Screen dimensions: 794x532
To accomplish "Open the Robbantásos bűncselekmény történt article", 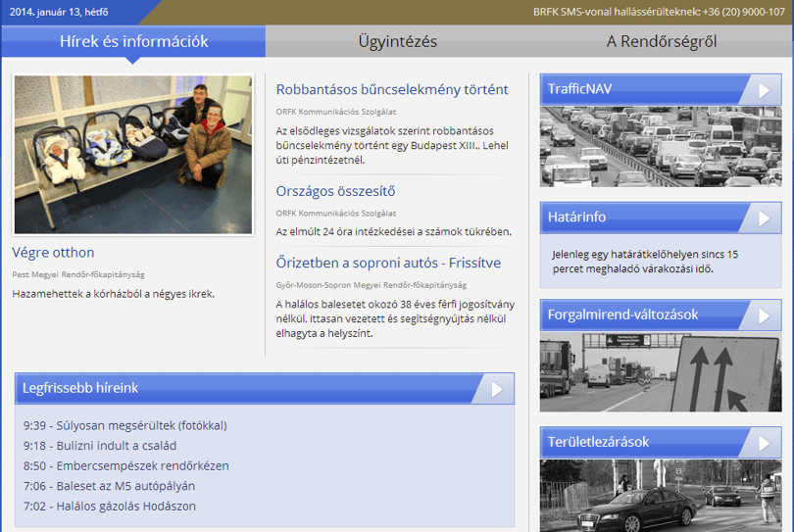I will (392, 89).
